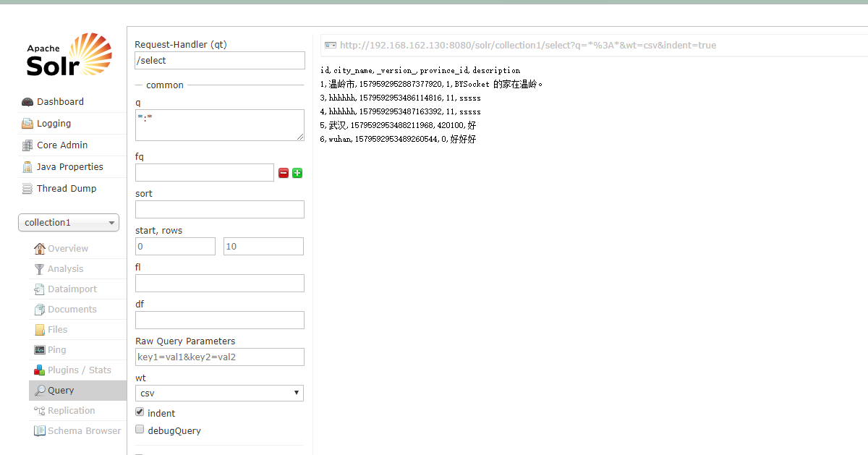868x455 pixels.
Task: Click the Query magnifier icon
Action: (40, 391)
